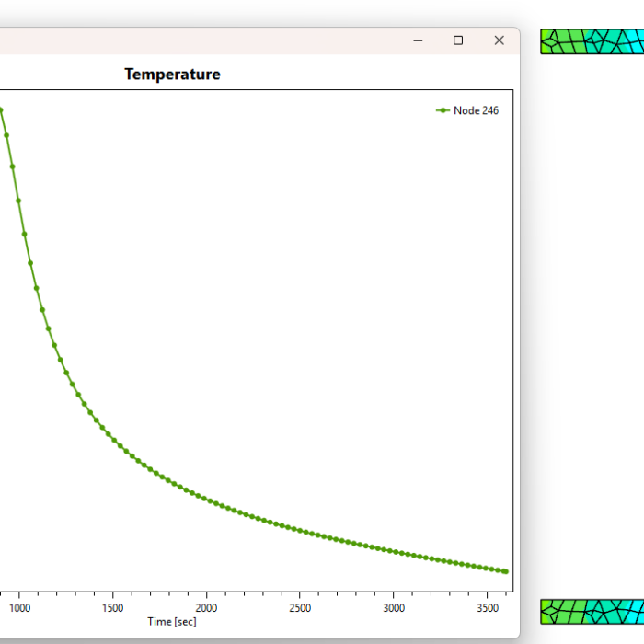Click the 1000 tick label on time axis
Viewport: 644px width, 644px height.
[19, 608]
